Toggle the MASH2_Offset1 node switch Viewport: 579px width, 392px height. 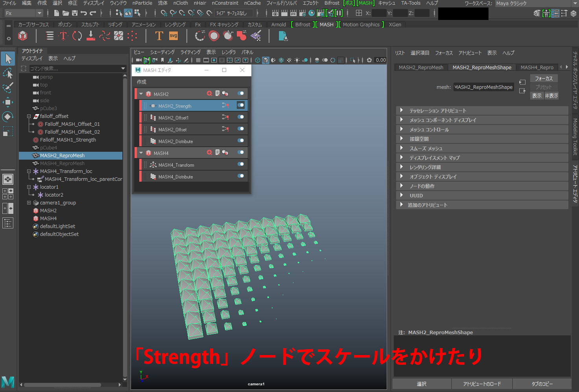(x=241, y=117)
